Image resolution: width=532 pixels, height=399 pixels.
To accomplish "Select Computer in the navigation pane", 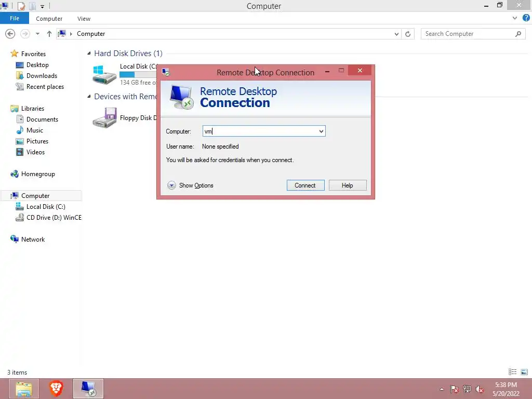I will (35, 196).
